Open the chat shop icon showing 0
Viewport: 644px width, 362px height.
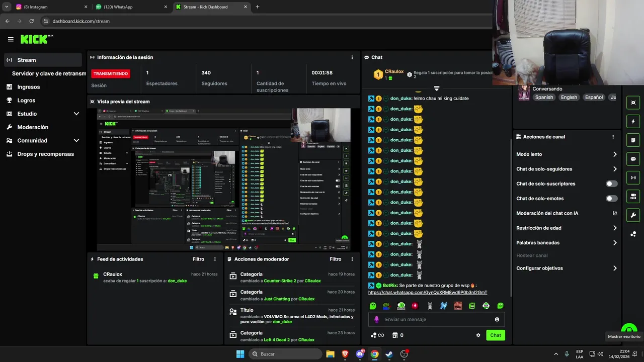pyautogui.click(x=397, y=335)
